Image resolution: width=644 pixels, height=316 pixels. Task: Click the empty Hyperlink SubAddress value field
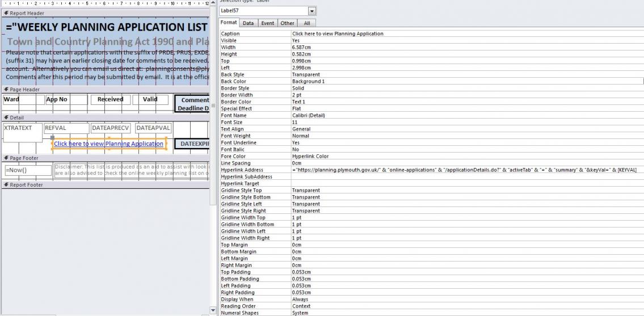[467, 176]
